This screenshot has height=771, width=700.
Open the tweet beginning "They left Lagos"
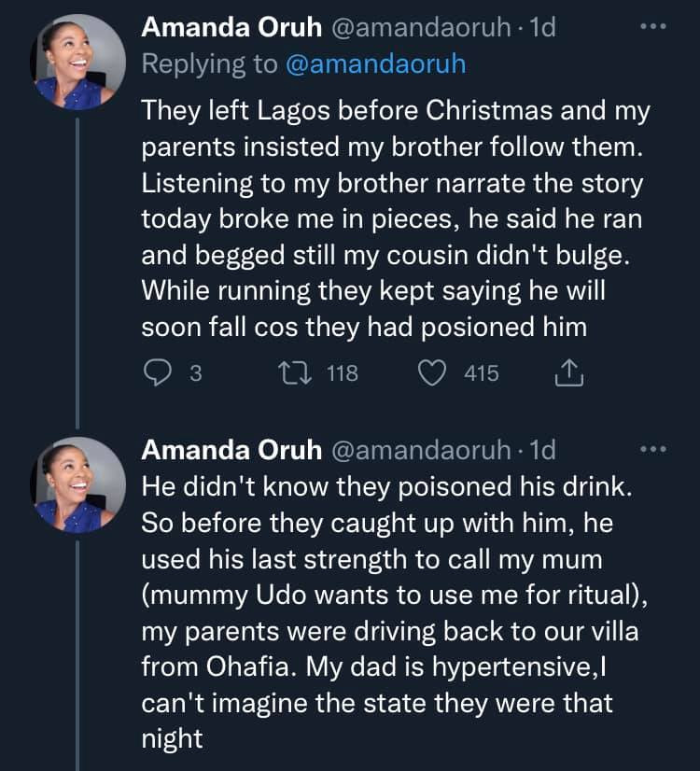tap(392, 218)
